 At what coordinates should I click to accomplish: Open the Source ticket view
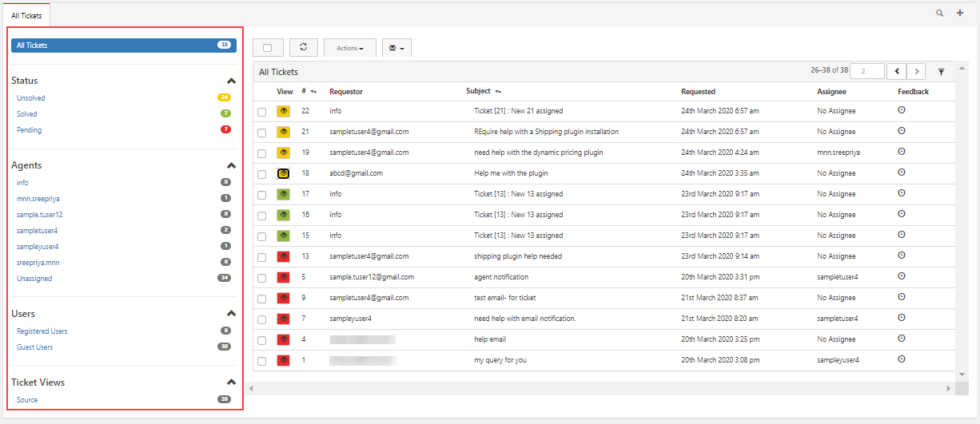click(x=27, y=400)
